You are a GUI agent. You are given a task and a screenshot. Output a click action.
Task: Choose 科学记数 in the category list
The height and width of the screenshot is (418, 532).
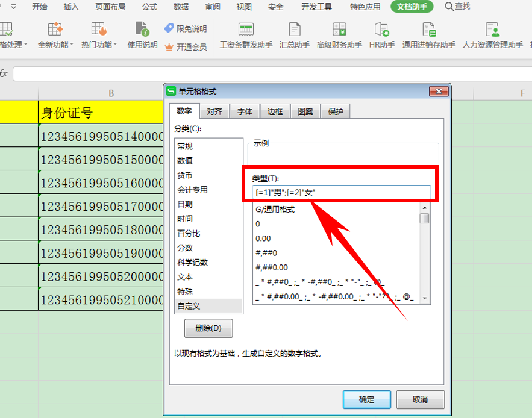click(x=208, y=262)
